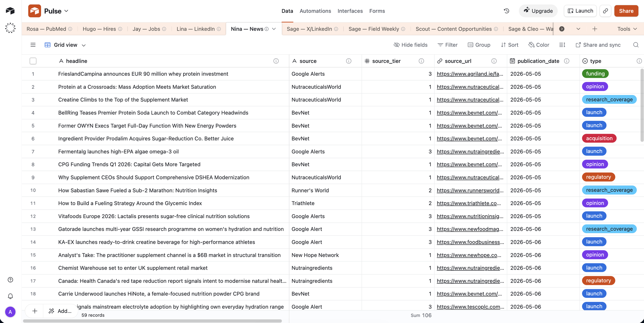This screenshot has height=323, width=644.
Task: Click the copy link icon button
Action: pyautogui.click(x=605, y=11)
